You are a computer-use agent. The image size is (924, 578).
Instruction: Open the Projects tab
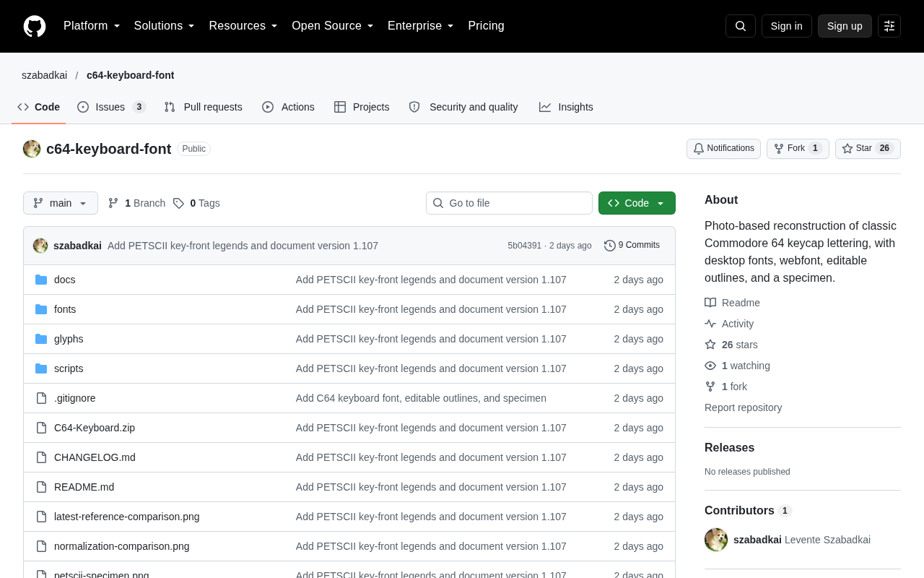click(362, 107)
